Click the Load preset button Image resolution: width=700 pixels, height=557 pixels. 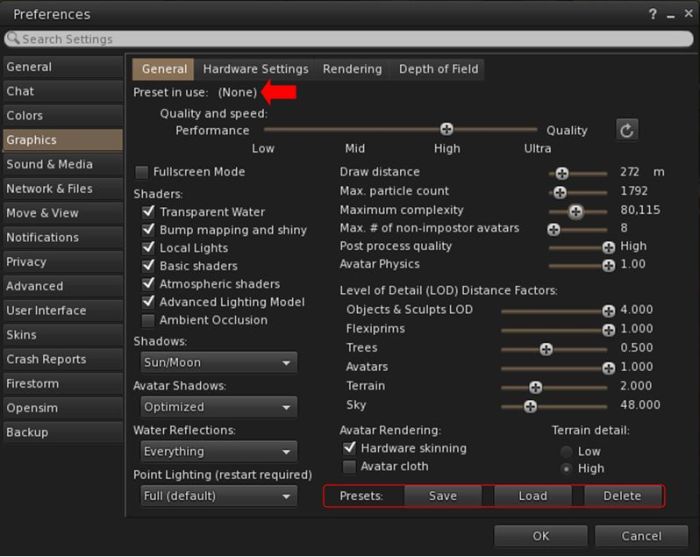[x=532, y=496]
